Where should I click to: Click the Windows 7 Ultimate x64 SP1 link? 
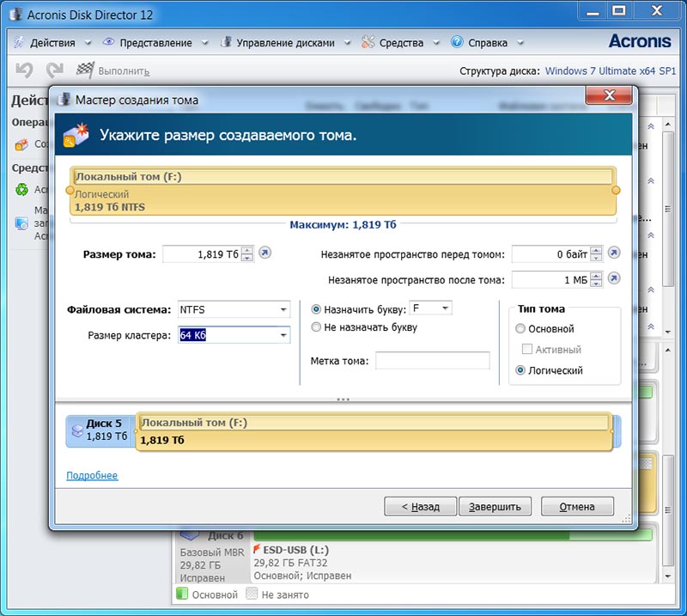[611, 70]
